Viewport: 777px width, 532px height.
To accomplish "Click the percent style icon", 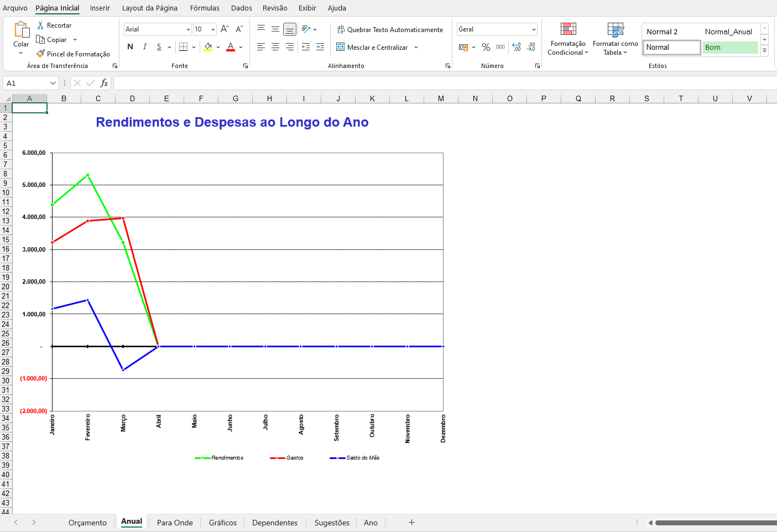I will (486, 48).
